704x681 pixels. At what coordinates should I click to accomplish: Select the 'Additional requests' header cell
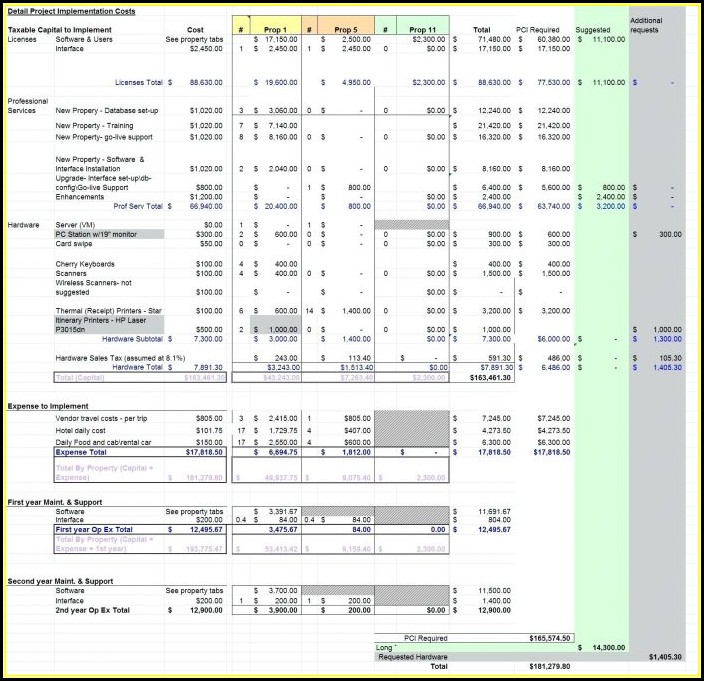click(x=647, y=25)
